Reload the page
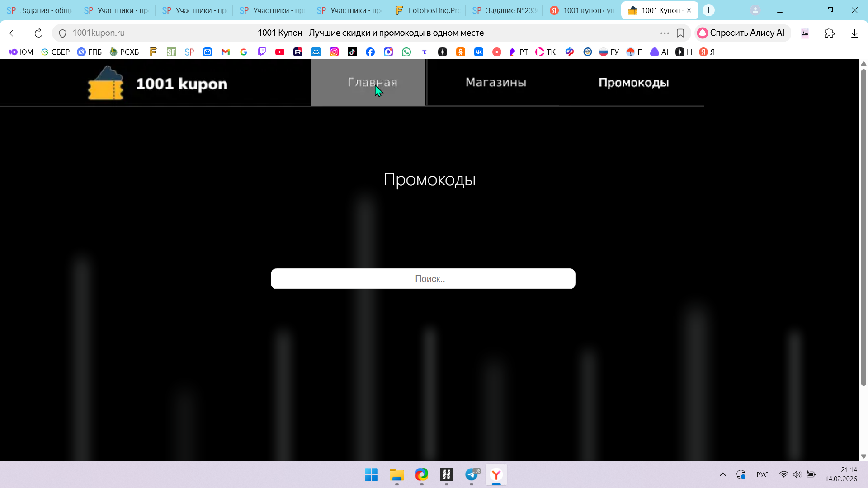The height and width of the screenshot is (488, 868). (38, 33)
